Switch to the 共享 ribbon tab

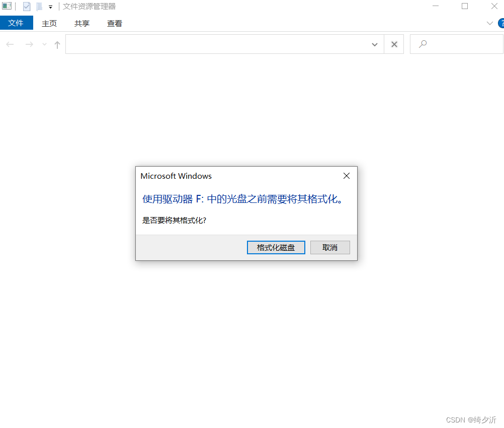pos(81,23)
